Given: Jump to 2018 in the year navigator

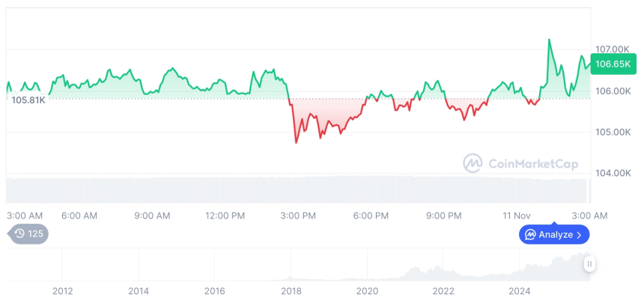Looking at the screenshot, I should pos(291,291).
